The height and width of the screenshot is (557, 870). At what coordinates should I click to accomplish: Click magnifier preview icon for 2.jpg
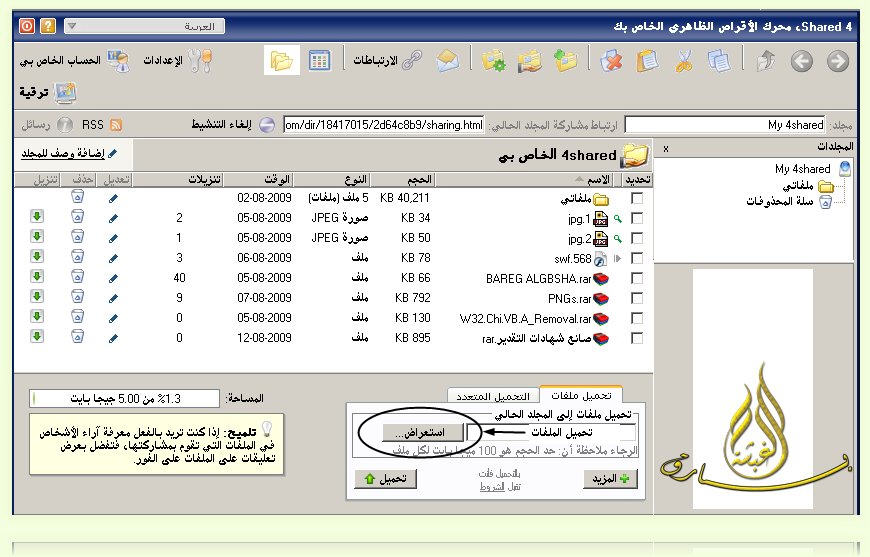click(618, 239)
